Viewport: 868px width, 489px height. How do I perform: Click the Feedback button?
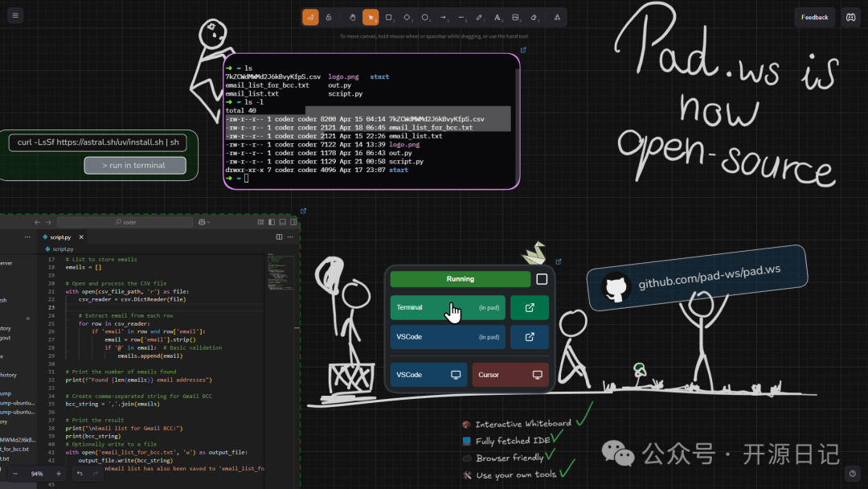[x=814, y=17]
